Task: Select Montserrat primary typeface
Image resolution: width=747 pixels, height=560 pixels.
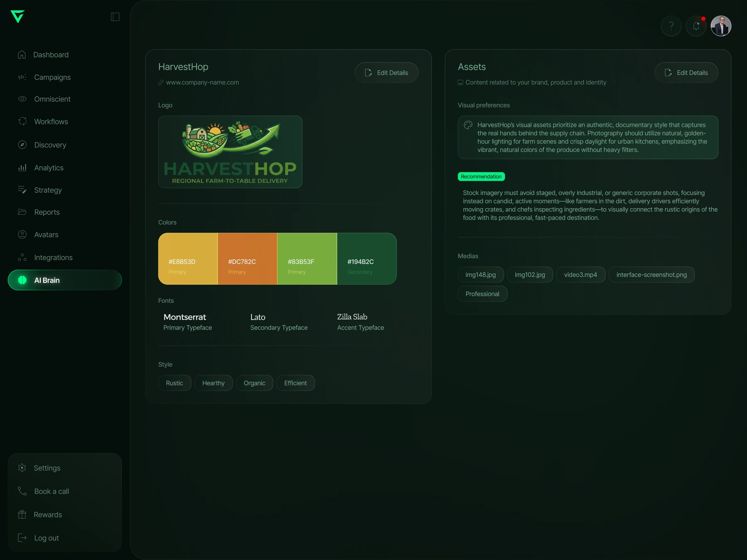Action: pos(188,322)
